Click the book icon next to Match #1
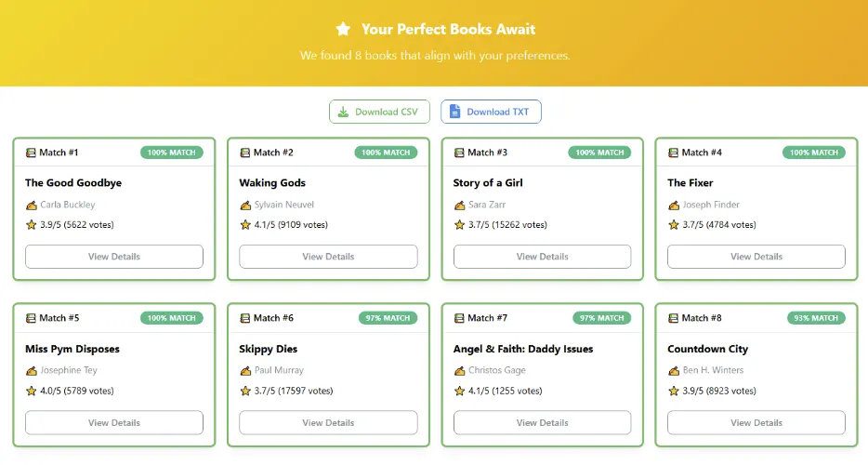 coord(31,153)
